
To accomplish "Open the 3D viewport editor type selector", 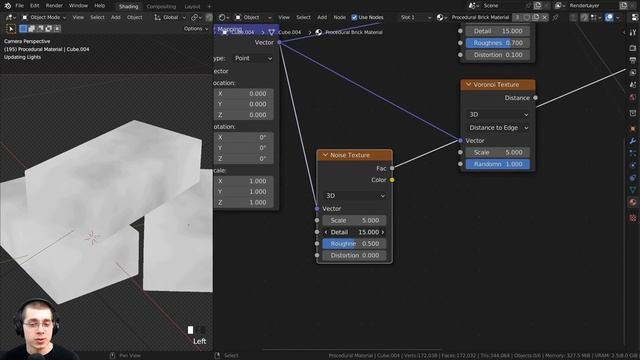I will coord(10,17).
